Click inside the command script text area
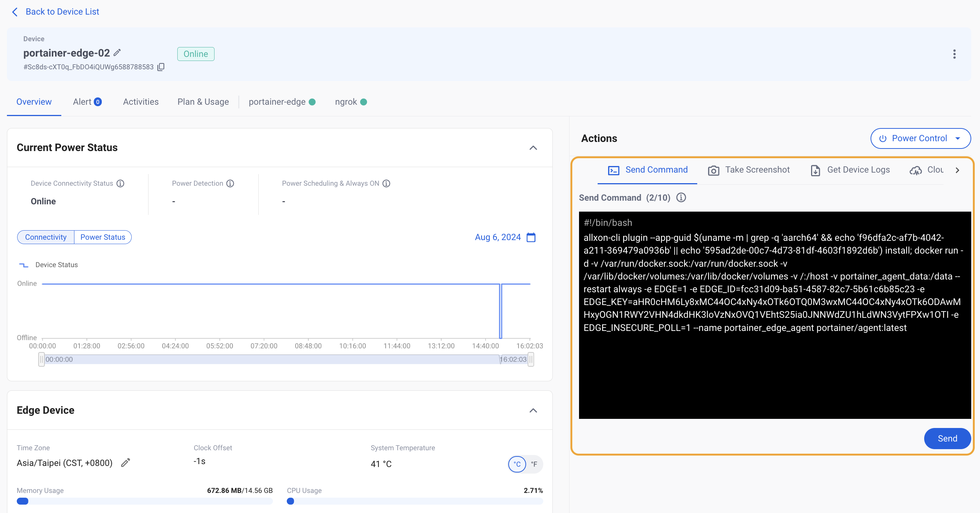 [x=775, y=315]
